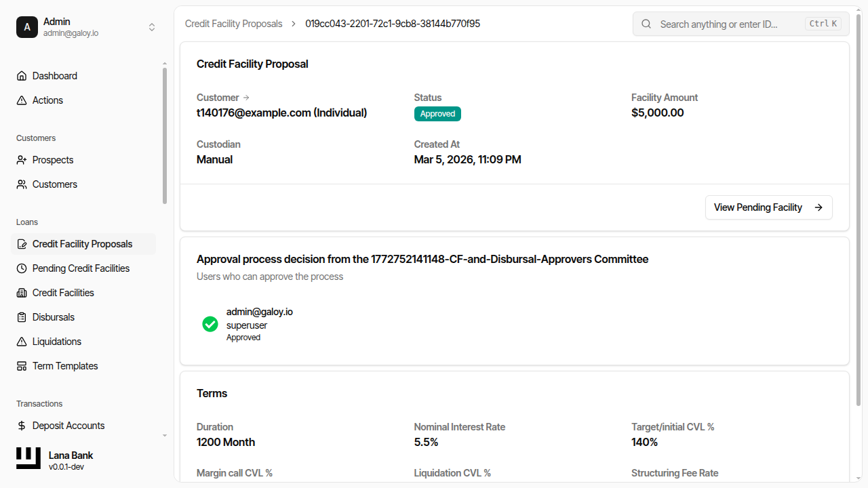The image size is (868, 488).
Task: Click the Approved status badge
Action: (437, 114)
